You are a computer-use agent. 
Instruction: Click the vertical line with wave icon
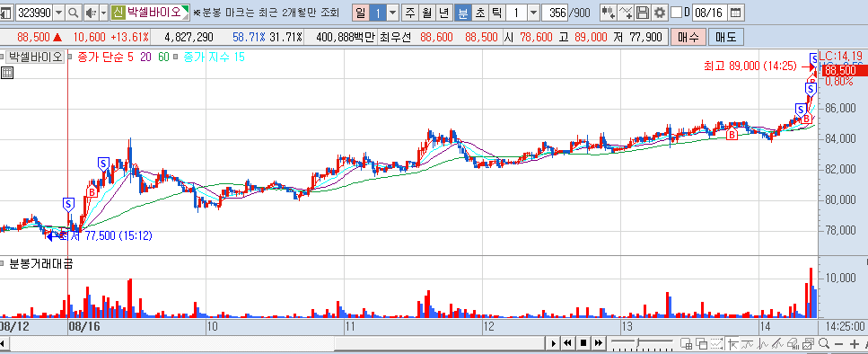coord(762,343)
